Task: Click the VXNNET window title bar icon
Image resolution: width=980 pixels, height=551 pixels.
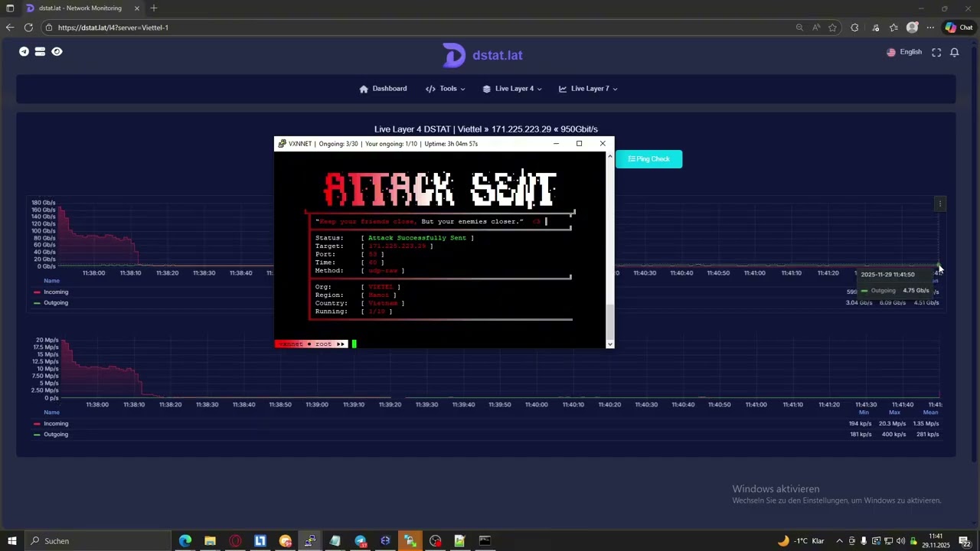Action: 283,144
